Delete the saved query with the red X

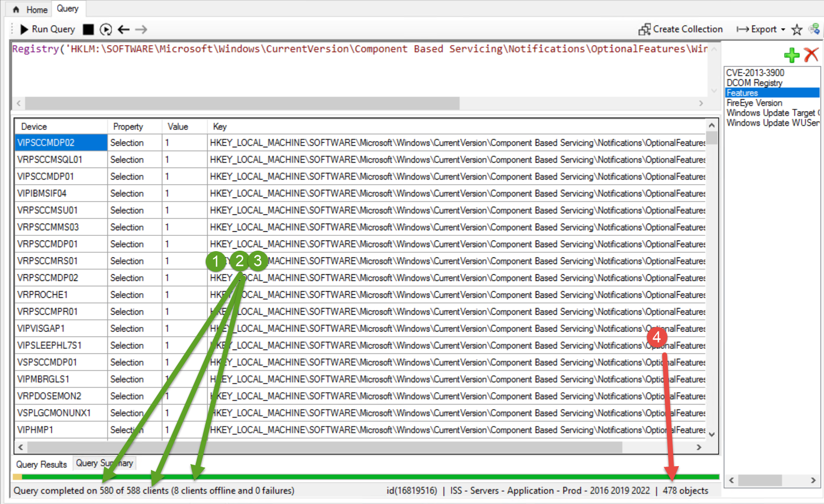pyautogui.click(x=811, y=55)
